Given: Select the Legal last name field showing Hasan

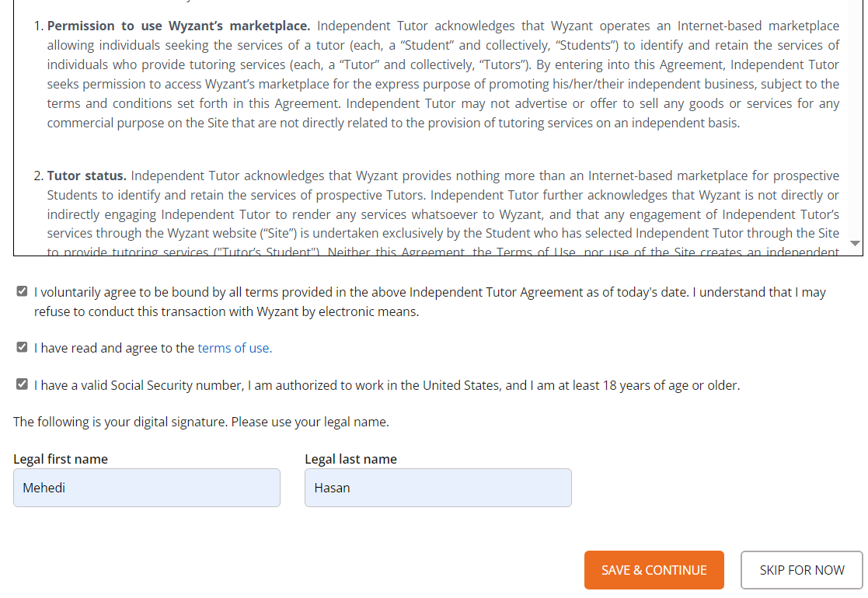Looking at the screenshot, I should pos(437,487).
